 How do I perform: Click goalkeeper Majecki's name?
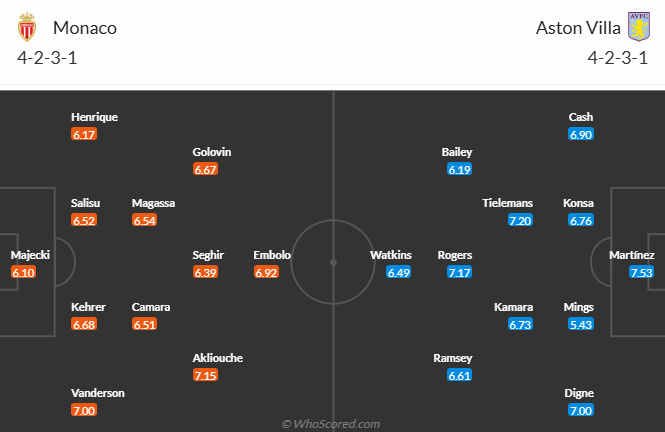point(30,255)
